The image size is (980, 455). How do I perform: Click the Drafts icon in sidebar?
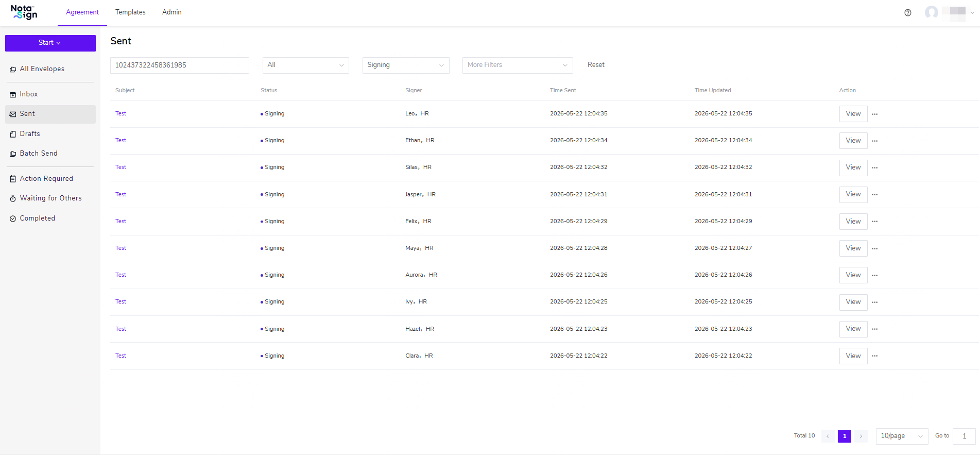pyautogui.click(x=13, y=134)
